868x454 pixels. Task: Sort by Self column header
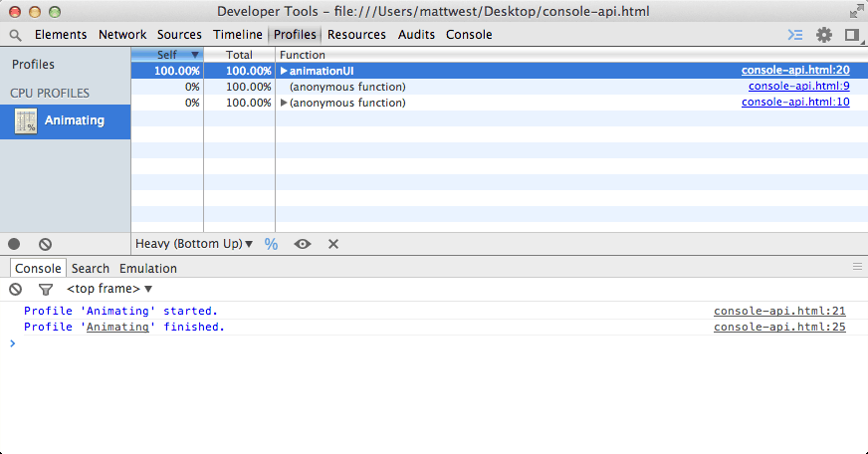pos(167,55)
